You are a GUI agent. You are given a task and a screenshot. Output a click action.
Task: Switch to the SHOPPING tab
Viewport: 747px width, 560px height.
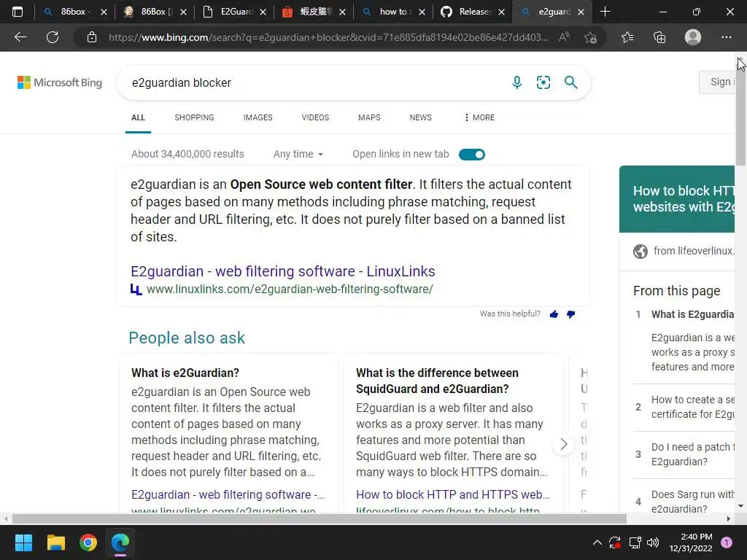[x=194, y=117]
